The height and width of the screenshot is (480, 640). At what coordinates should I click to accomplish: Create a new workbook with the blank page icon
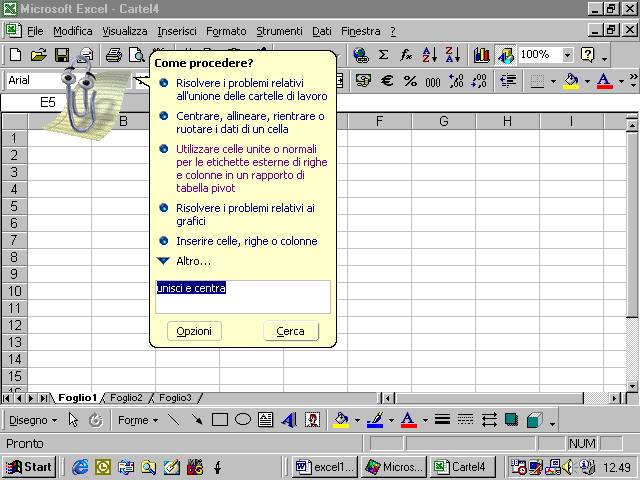click(x=15, y=55)
